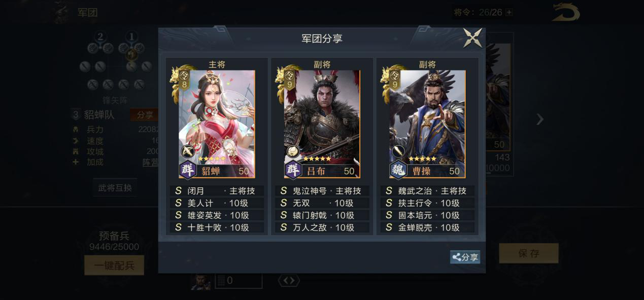This screenshot has height=300, width=644.
Task: Click the 保存 save button
Action: coord(529,253)
